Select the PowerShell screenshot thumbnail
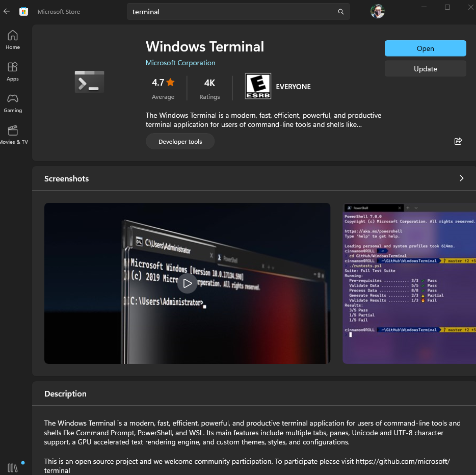Screen dimensions: 476x475 (x=413, y=283)
